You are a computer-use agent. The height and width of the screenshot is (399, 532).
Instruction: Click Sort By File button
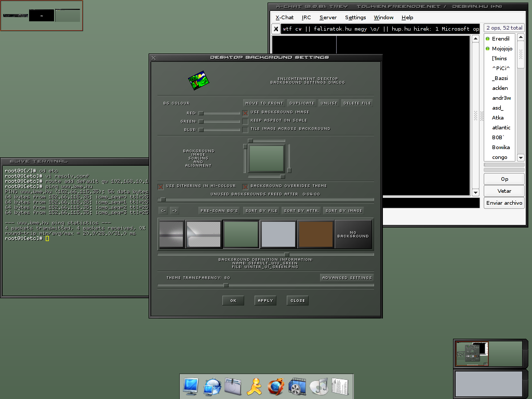pyautogui.click(x=261, y=211)
